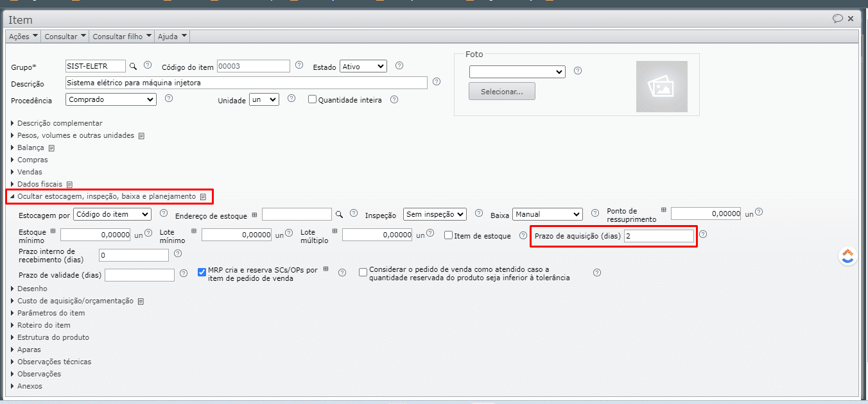Open the Ações menu
This screenshot has width=868, height=404.
pos(23,37)
